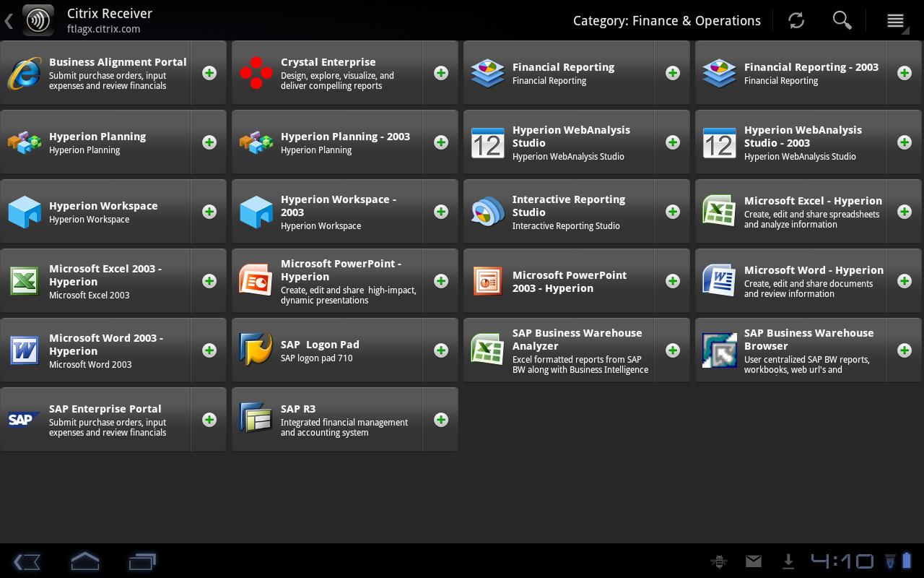The height and width of the screenshot is (578, 924).
Task: Add Financial Reporting - 2003 with its plus
Action: tap(905, 73)
